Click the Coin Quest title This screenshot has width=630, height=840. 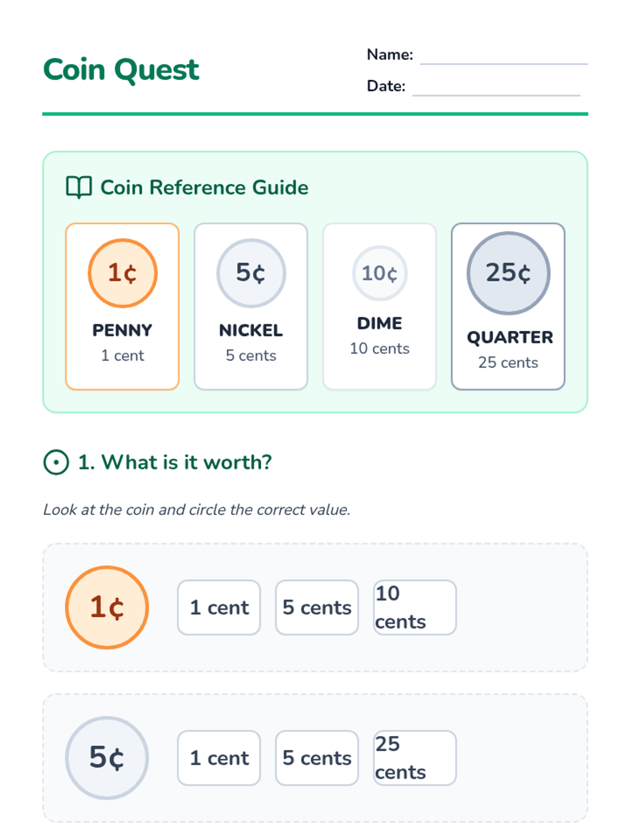(121, 70)
